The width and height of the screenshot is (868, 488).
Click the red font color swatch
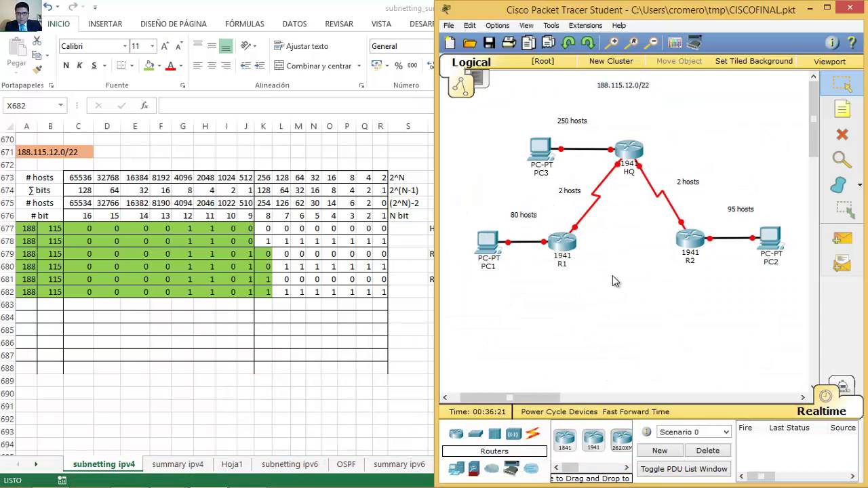pyautogui.click(x=170, y=66)
